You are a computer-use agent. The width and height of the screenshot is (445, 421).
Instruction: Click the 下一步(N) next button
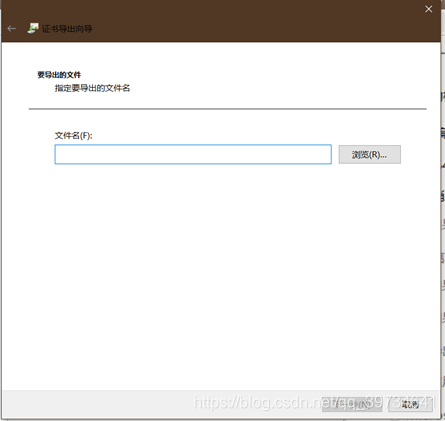[x=352, y=404]
